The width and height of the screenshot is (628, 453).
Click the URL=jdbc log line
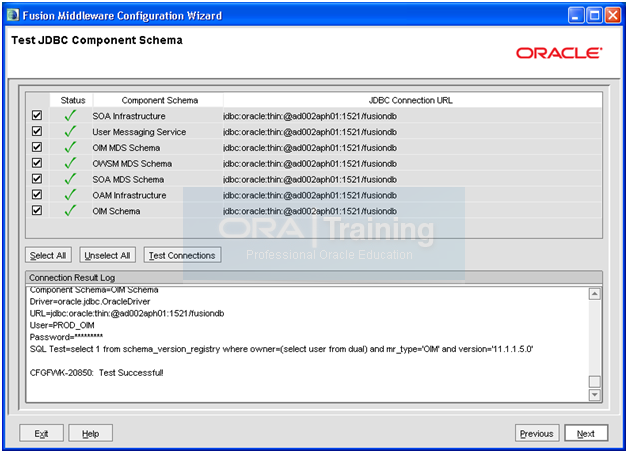pos(127,313)
